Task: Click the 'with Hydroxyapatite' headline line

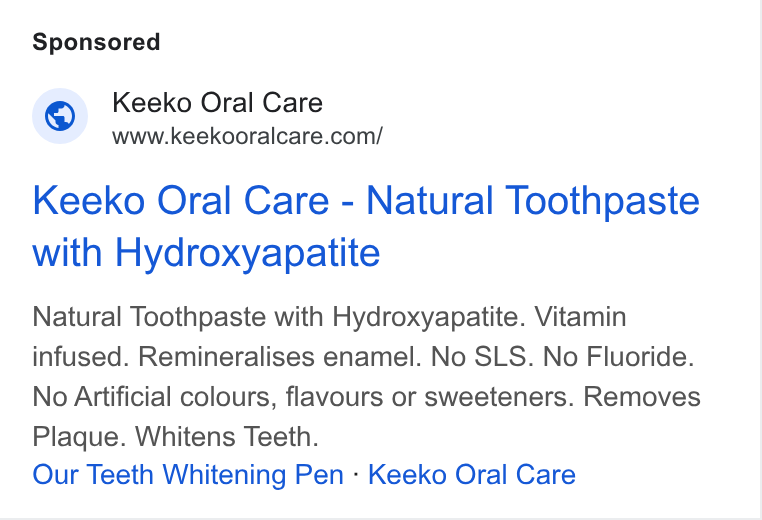Action: pyautogui.click(x=206, y=253)
